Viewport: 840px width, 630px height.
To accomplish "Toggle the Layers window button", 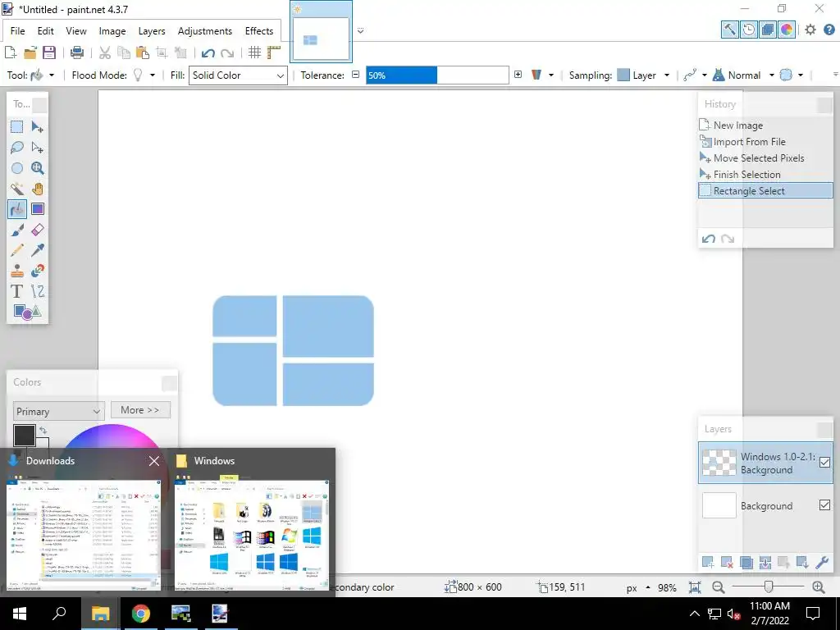I will click(x=767, y=30).
